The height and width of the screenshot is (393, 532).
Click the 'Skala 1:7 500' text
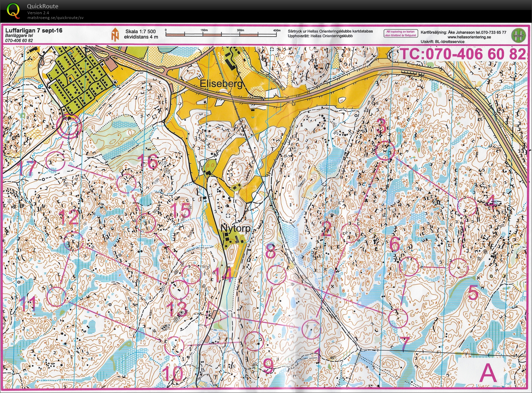click(141, 32)
